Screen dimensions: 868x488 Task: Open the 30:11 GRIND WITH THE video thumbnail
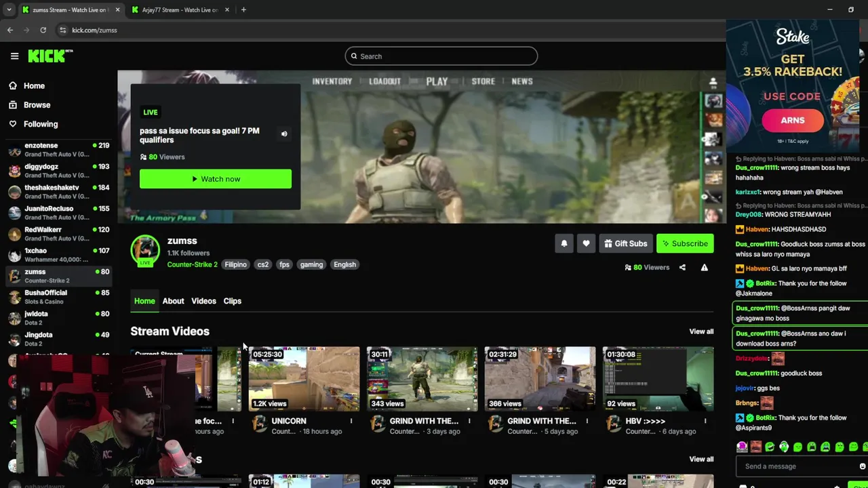[x=422, y=379]
